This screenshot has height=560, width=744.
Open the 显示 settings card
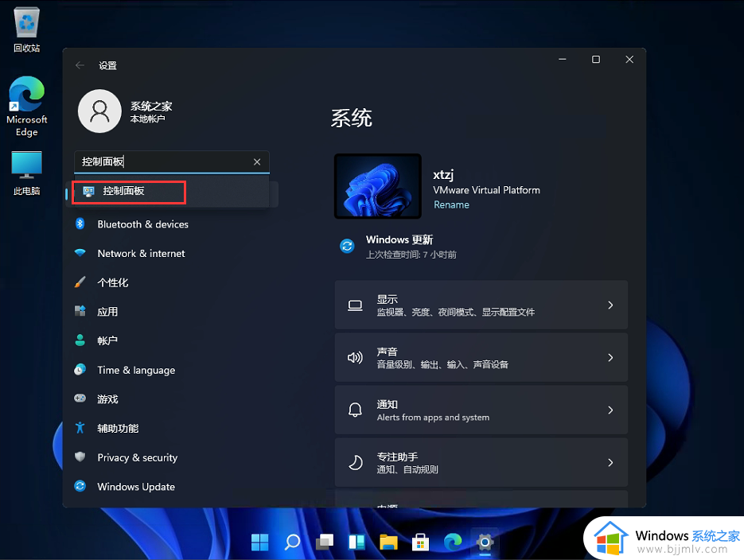[481, 305]
